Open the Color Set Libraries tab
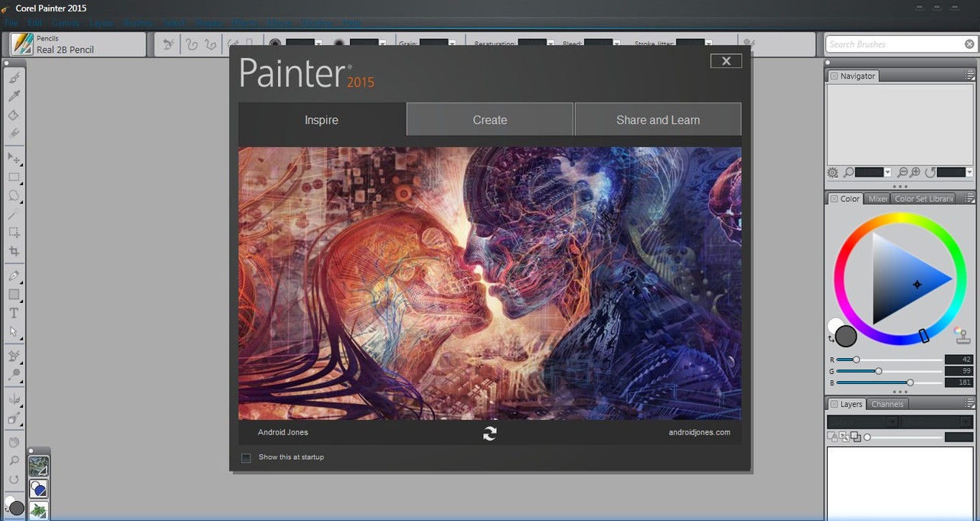This screenshot has height=521, width=980. tap(924, 199)
